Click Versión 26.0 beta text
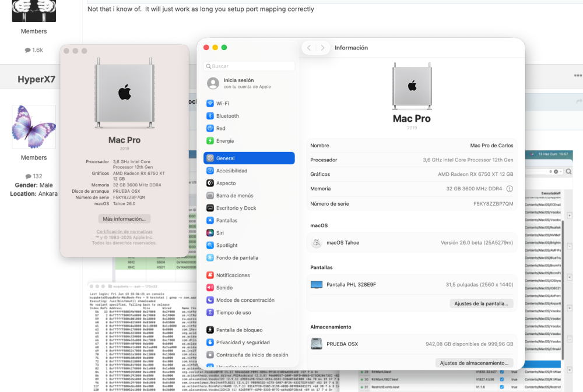Image resolution: width=583 pixels, height=392 pixels. [477, 243]
